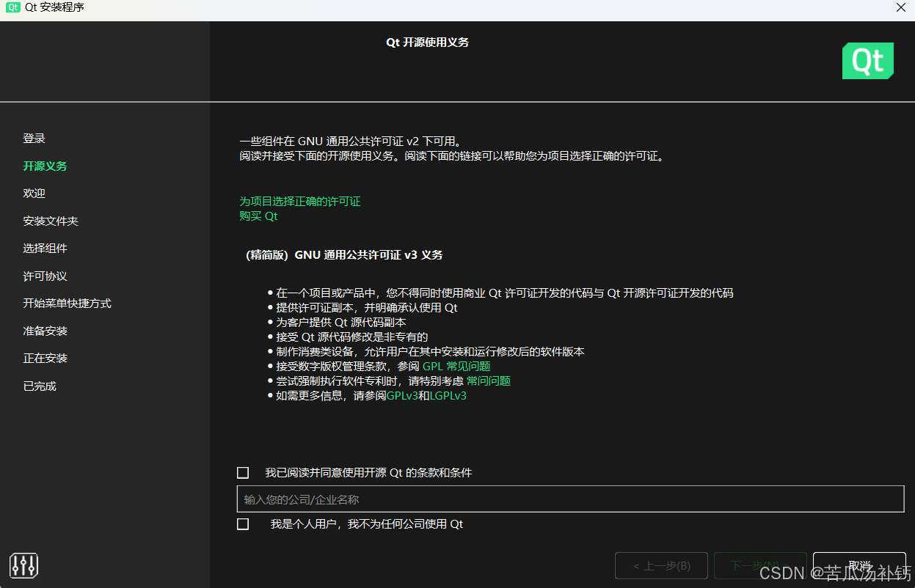Screen dimensions: 915x588
Task: Select 许可协议 step in sidebar
Action: pyautogui.click(x=45, y=276)
